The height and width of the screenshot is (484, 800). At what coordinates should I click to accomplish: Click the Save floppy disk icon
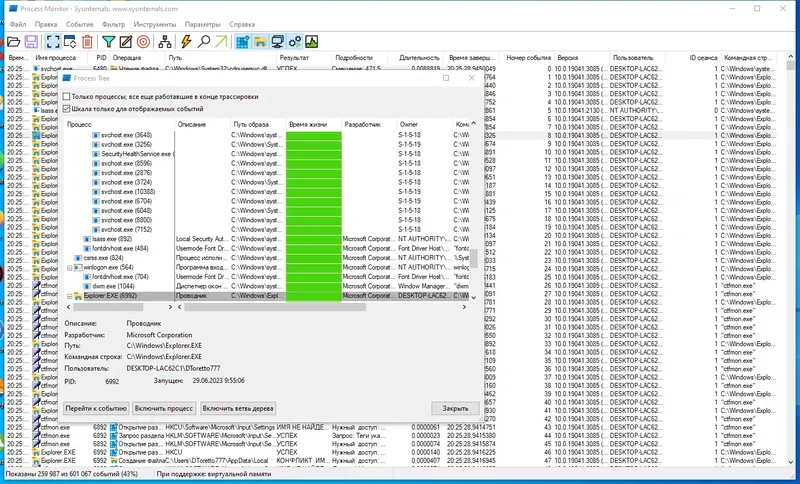(x=31, y=42)
